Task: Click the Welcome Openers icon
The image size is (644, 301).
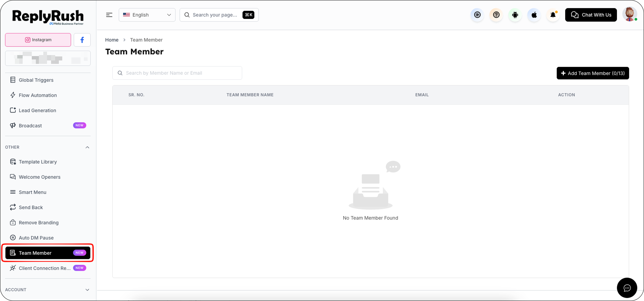Action: point(13,177)
